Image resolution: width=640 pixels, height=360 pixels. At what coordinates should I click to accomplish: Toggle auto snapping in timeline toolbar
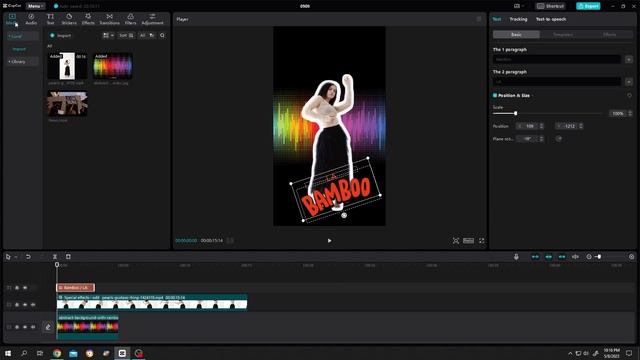549,257
